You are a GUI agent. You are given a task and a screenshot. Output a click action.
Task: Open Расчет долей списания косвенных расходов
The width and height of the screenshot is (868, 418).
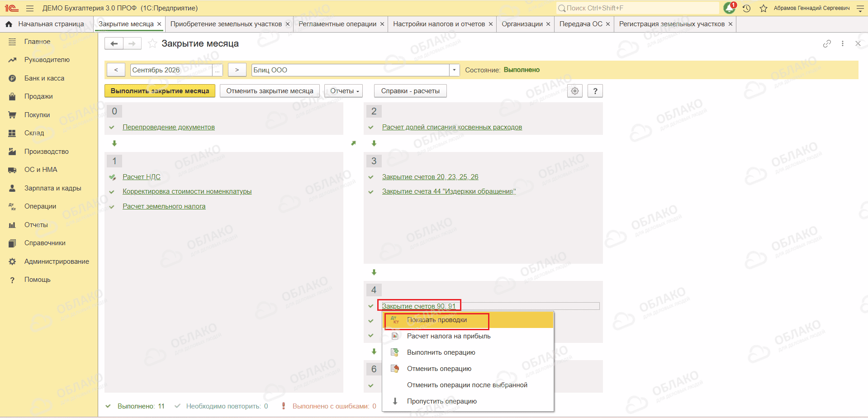[452, 127]
